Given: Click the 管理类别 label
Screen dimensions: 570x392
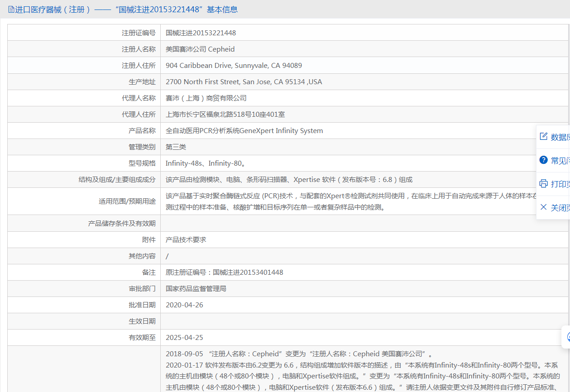Looking at the screenshot, I should pyautogui.click(x=142, y=147).
